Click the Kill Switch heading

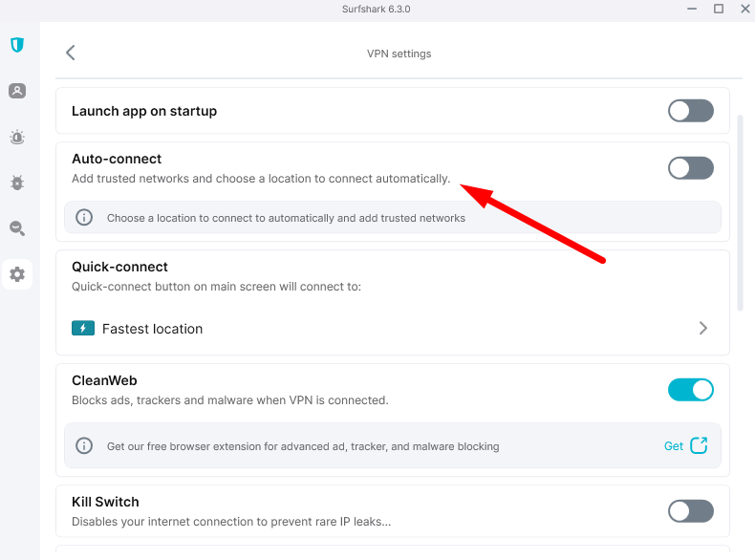tap(105, 502)
